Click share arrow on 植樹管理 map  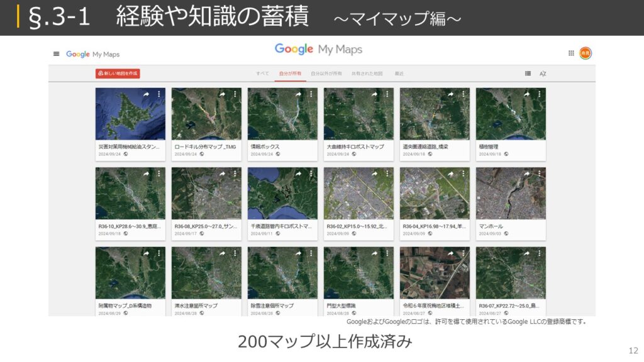point(526,94)
